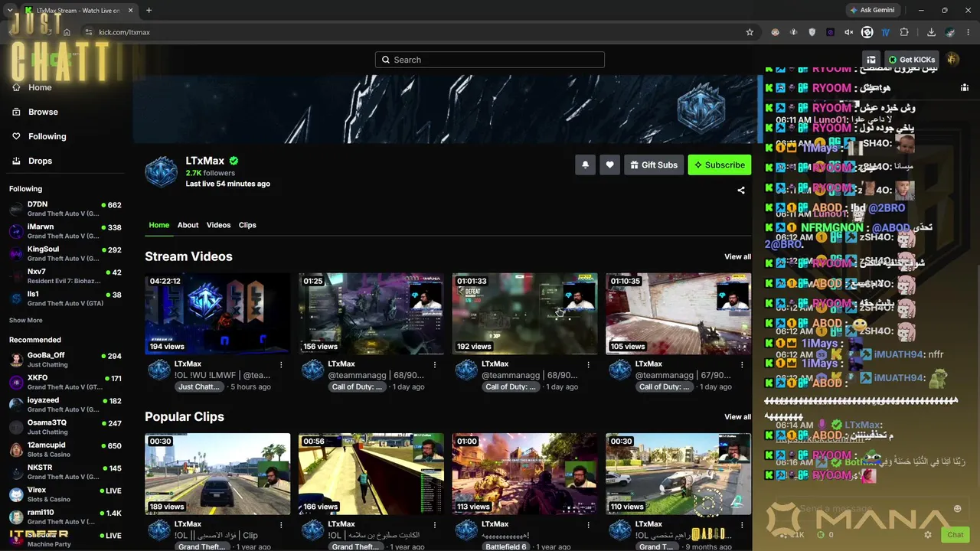
Task: Open the gift shop icon beside Get KICKs
Action: pyautogui.click(x=871, y=59)
